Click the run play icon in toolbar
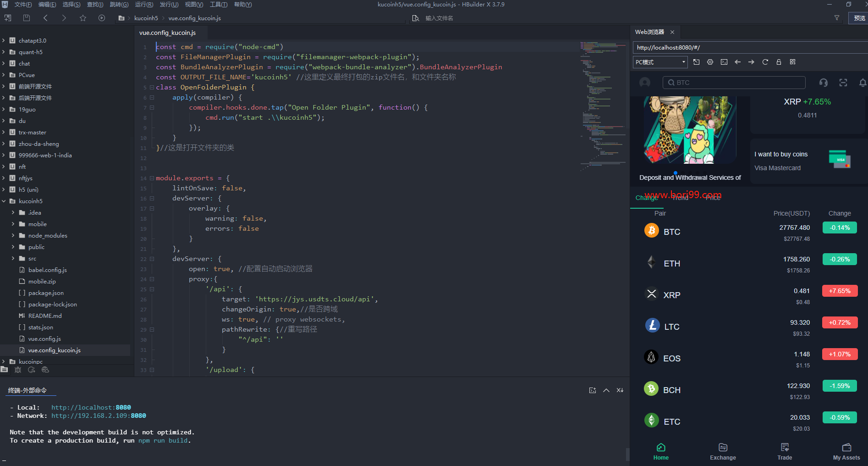868x466 pixels. tap(102, 18)
